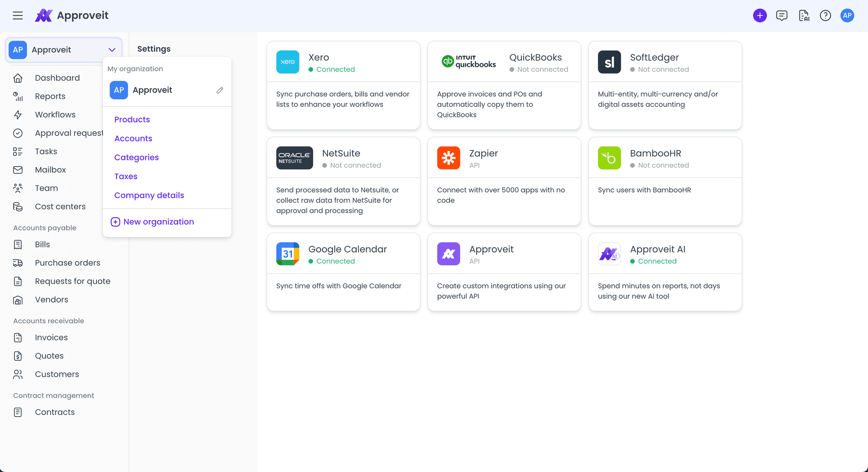Select the Workflows icon in the sidebar
868x472 pixels.
18,115
